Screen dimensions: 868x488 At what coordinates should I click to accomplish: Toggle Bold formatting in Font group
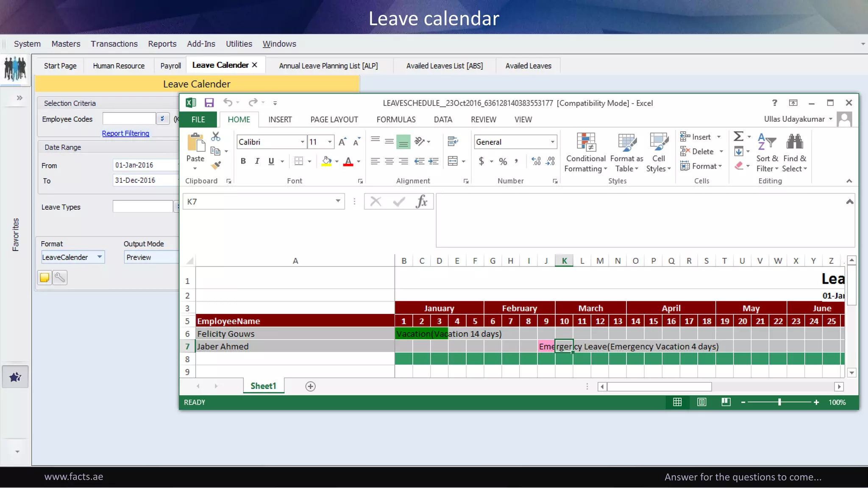(243, 161)
